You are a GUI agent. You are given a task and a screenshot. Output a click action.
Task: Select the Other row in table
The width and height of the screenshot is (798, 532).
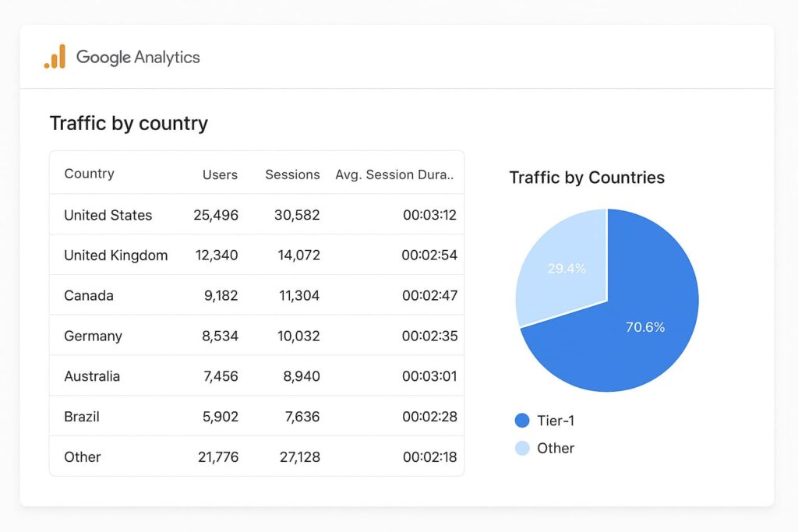click(x=256, y=457)
